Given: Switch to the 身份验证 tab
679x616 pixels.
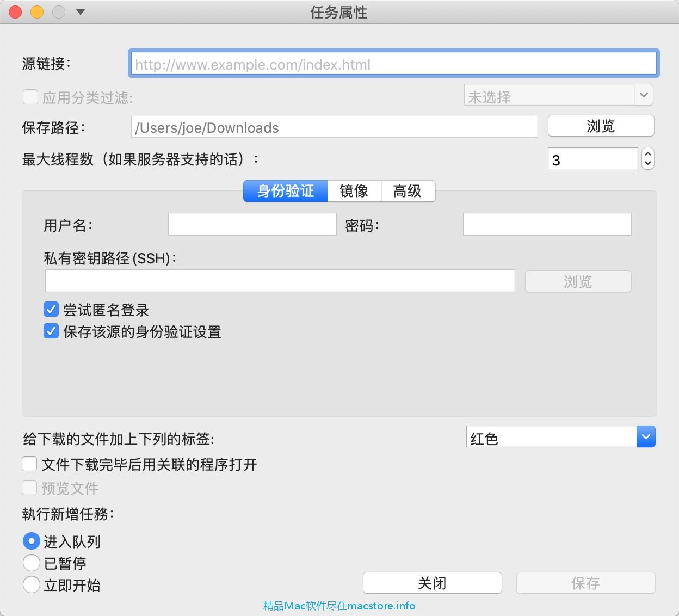Looking at the screenshot, I should pos(285,191).
